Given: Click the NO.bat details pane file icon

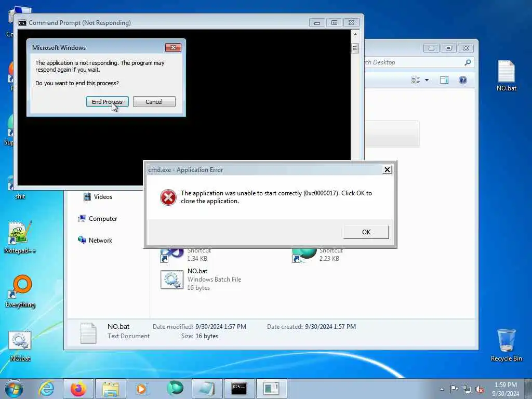Looking at the screenshot, I should 88,333.
